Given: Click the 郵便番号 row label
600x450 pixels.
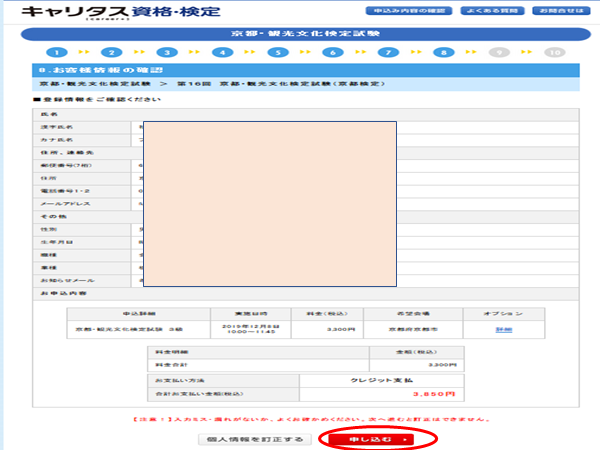Looking at the screenshot, I should pos(66,165).
